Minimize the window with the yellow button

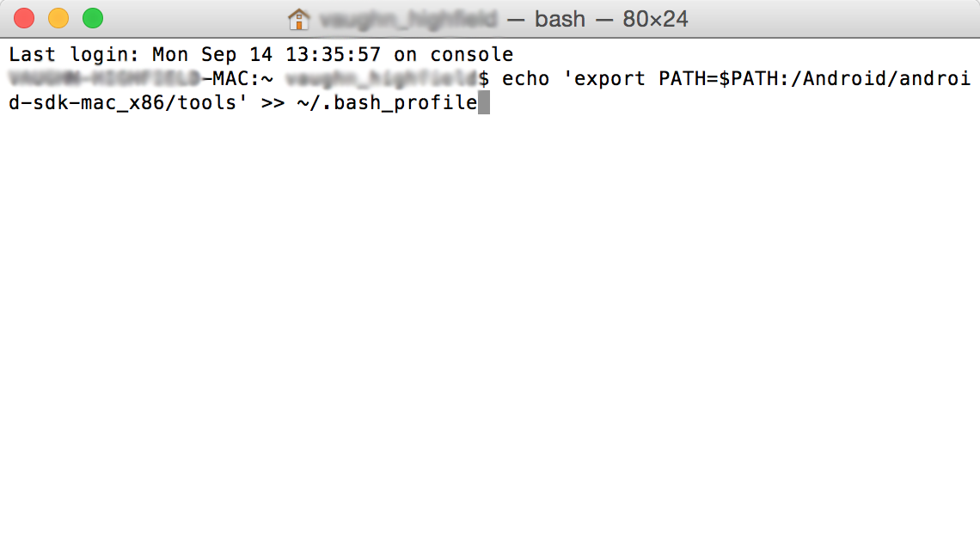pyautogui.click(x=58, y=18)
